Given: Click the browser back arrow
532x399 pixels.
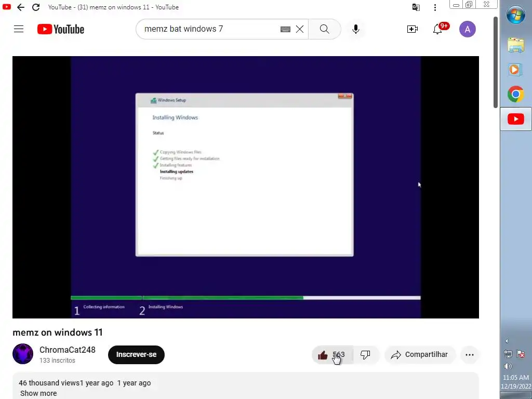Looking at the screenshot, I should (x=21, y=7).
